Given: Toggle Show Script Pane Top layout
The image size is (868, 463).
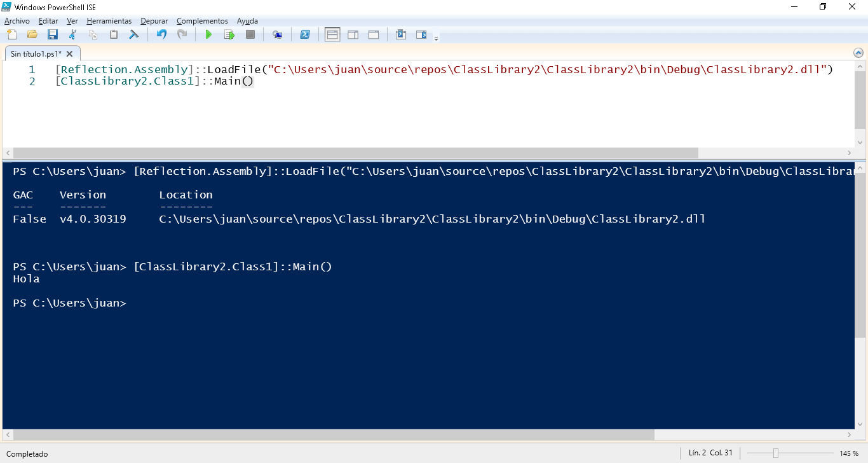Looking at the screenshot, I should (333, 34).
